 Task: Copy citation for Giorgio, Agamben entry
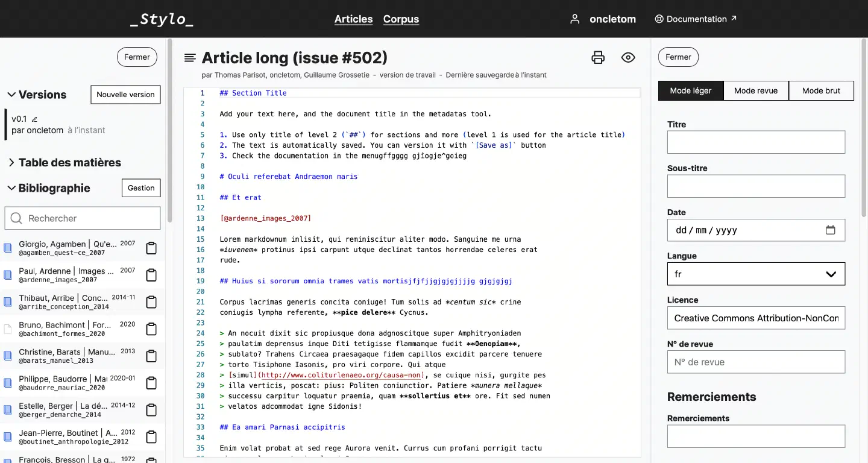[x=152, y=248]
